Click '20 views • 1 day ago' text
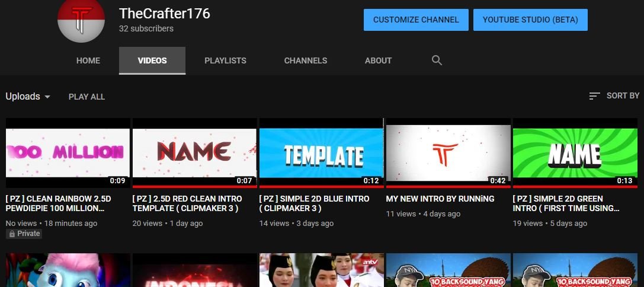The height and width of the screenshot is (287, 644). pos(168,224)
